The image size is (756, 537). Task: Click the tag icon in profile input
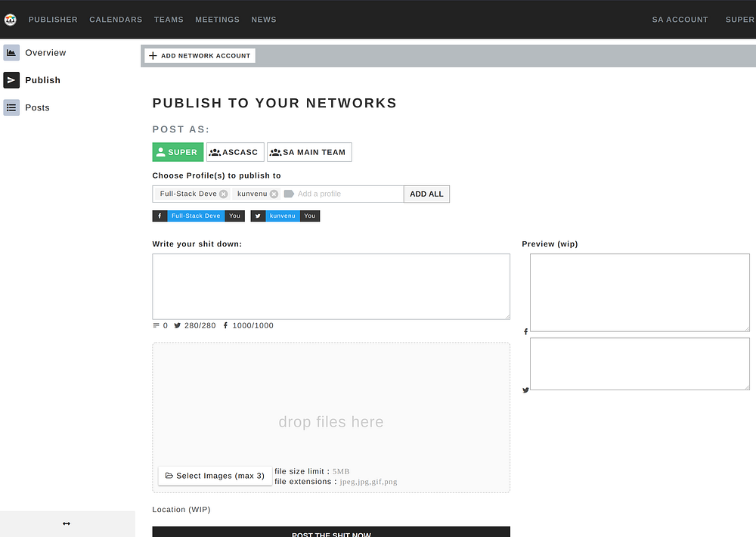click(x=289, y=194)
